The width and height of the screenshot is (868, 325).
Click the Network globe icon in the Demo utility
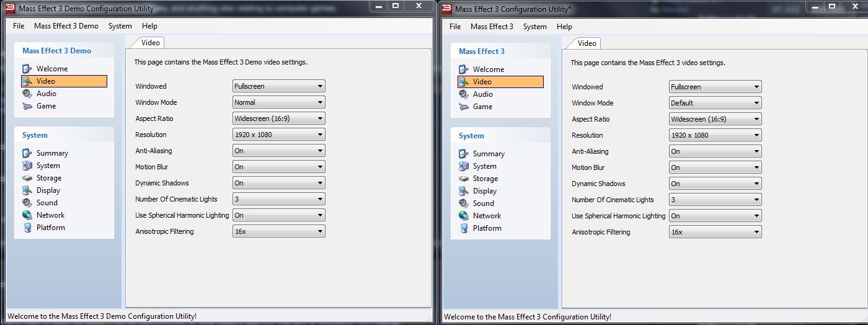click(27, 215)
